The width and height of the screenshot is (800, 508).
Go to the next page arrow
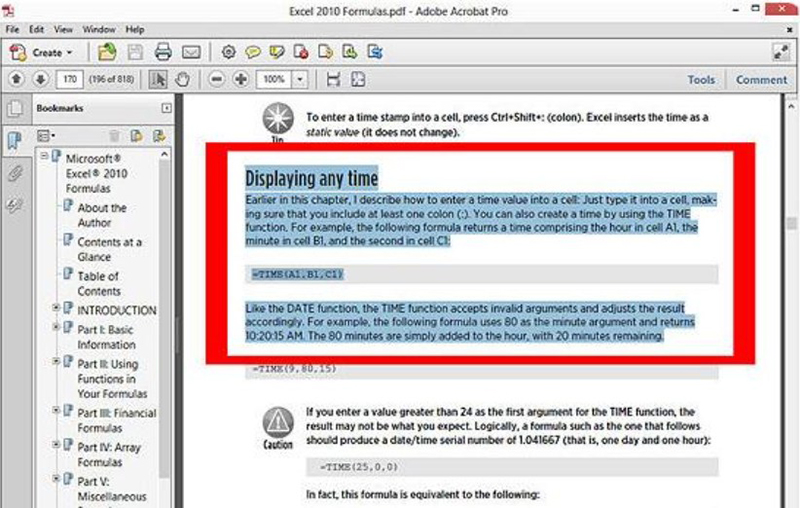40,79
